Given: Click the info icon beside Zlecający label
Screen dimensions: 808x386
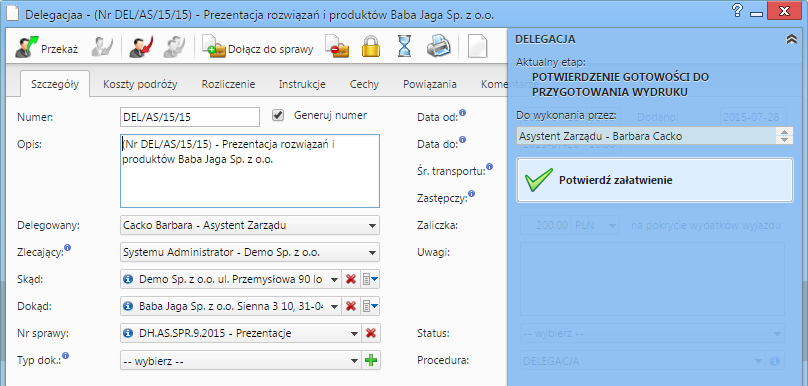Looking at the screenshot, I should coord(68,249).
